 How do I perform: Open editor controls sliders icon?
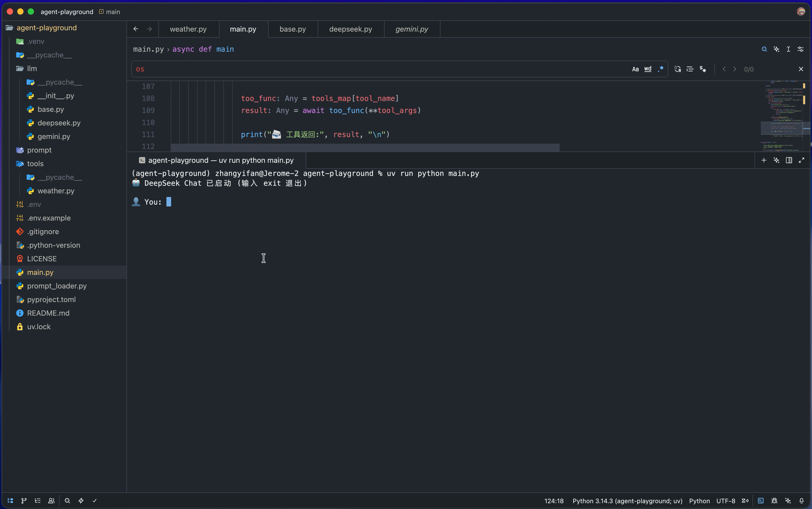pyautogui.click(x=801, y=49)
